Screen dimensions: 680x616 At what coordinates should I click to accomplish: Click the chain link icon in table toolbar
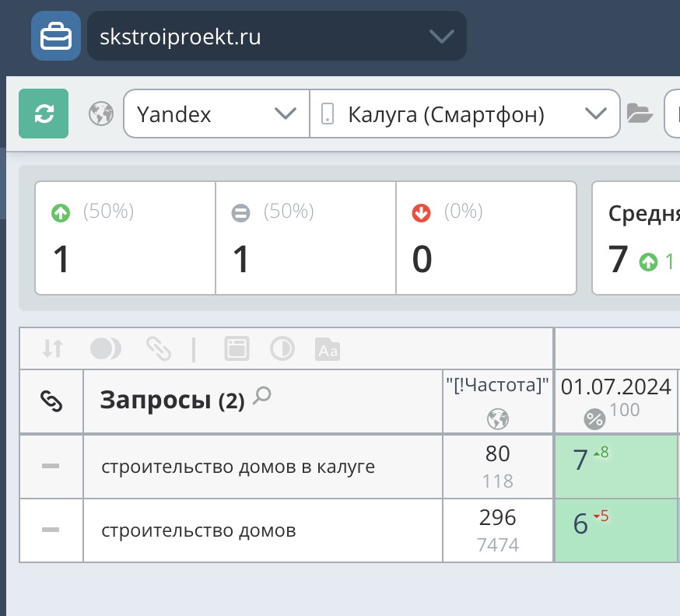click(159, 349)
